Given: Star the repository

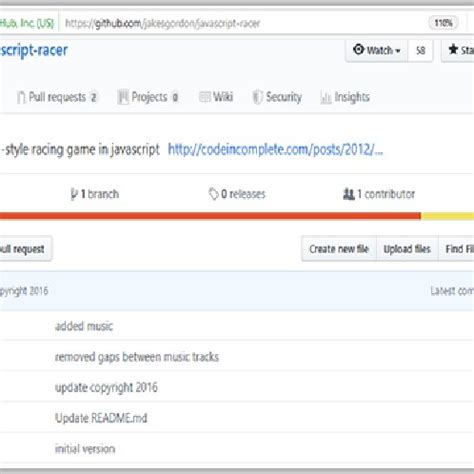Looking at the screenshot, I should click(459, 50).
